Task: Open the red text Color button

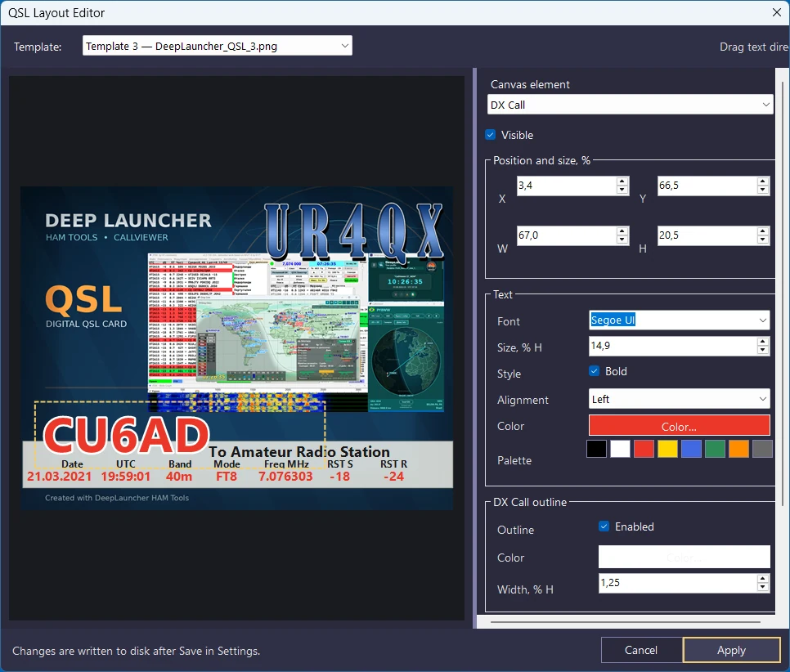Action: pyautogui.click(x=679, y=426)
